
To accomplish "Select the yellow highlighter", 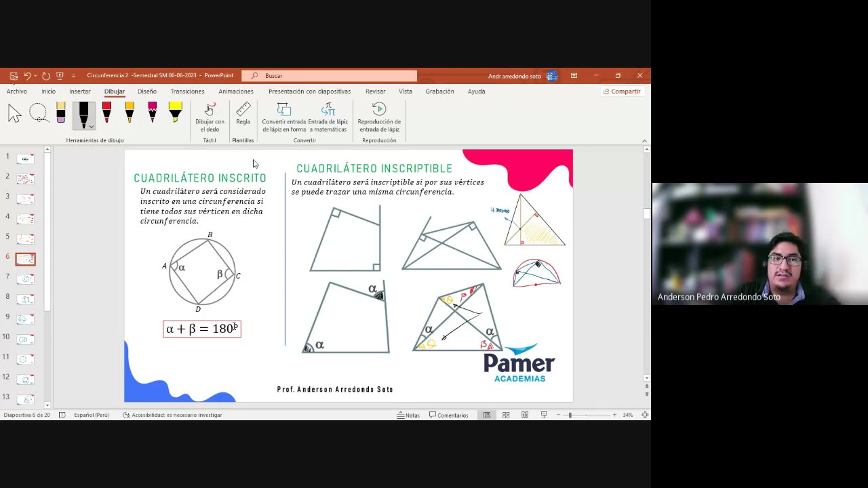I will [175, 113].
